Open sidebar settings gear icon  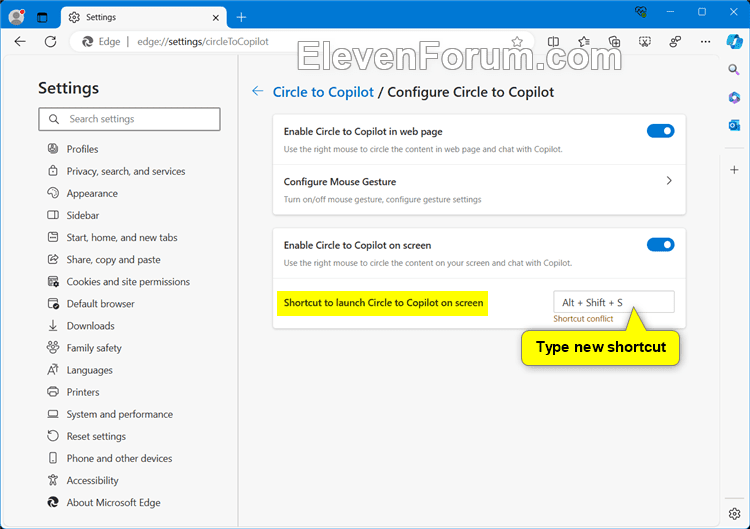[734, 514]
